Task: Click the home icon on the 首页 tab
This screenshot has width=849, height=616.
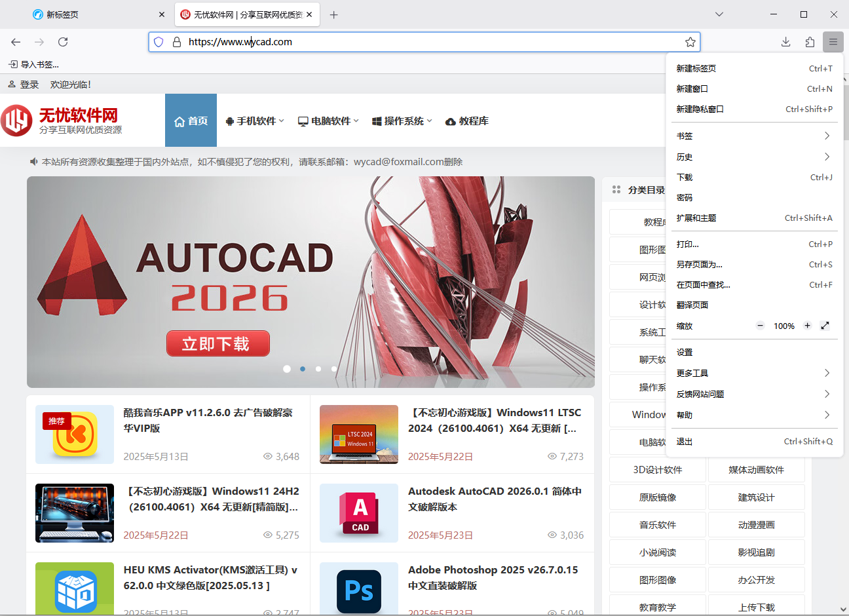Action: point(178,120)
